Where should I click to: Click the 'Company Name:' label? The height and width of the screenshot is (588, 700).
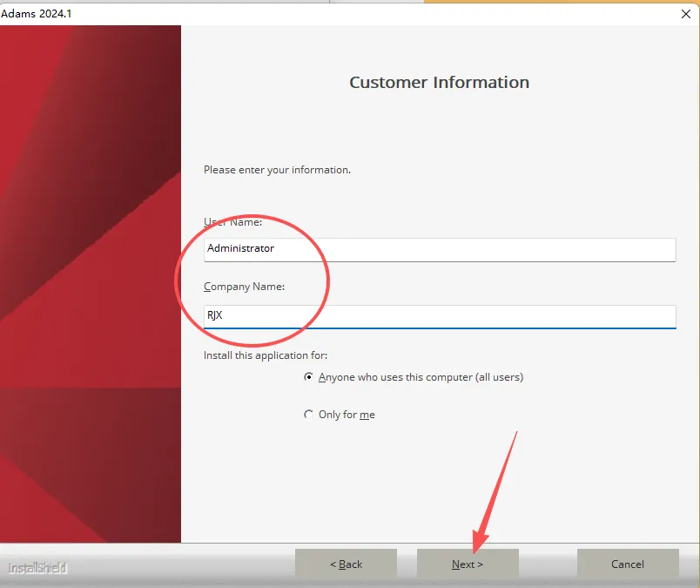point(244,287)
